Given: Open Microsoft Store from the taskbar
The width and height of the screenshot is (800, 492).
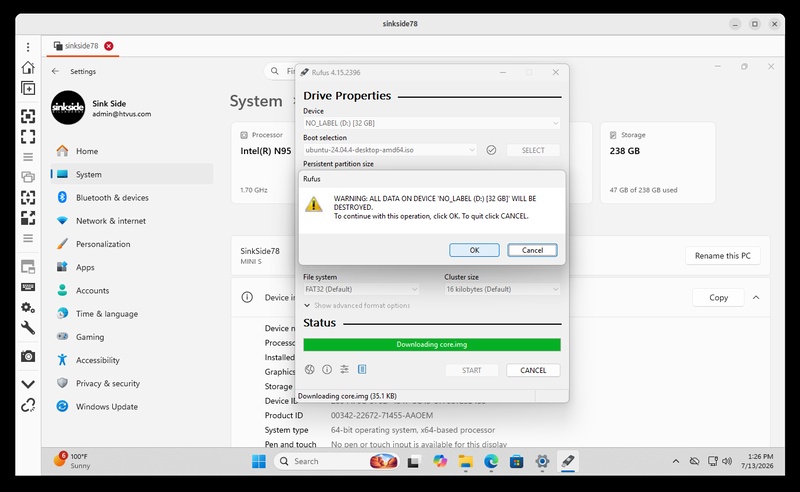Looking at the screenshot, I should tap(516, 461).
